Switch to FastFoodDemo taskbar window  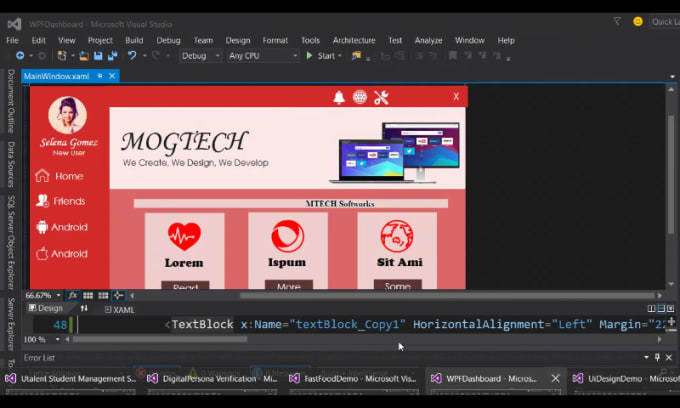353,379
